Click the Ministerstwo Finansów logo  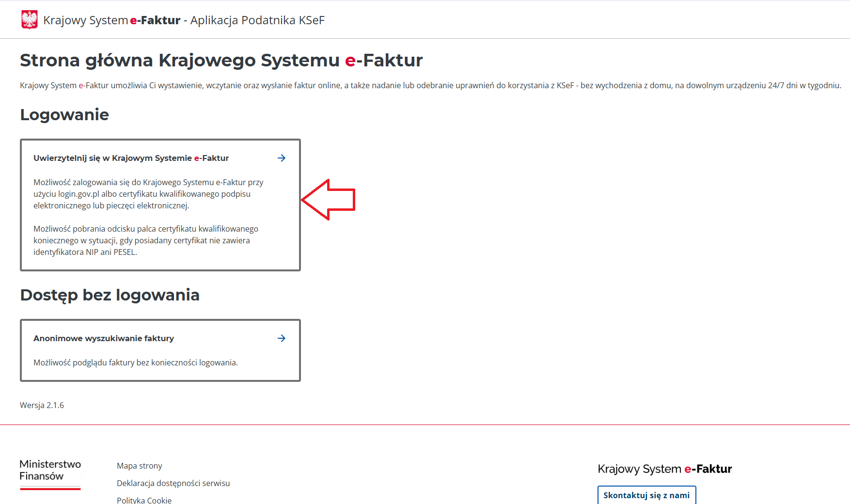pos(50,474)
